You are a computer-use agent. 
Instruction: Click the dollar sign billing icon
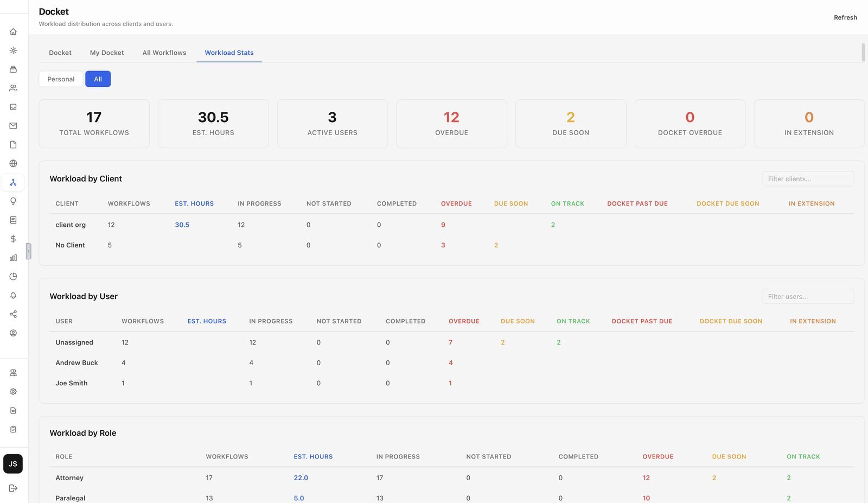tap(13, 239)
